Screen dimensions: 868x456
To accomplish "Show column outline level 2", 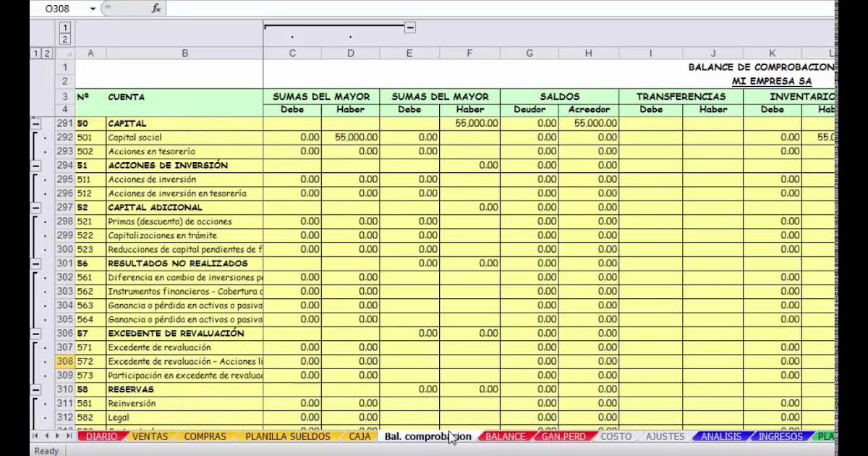I will 65,39.
